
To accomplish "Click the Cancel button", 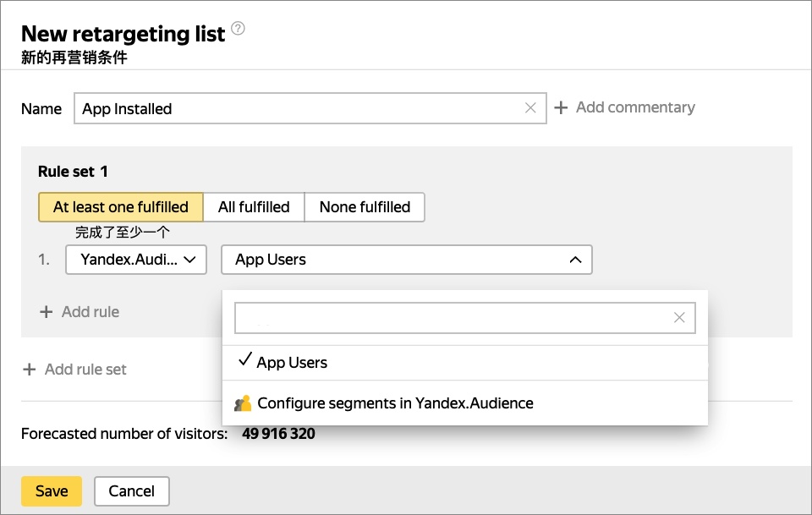I will [132, 491].
